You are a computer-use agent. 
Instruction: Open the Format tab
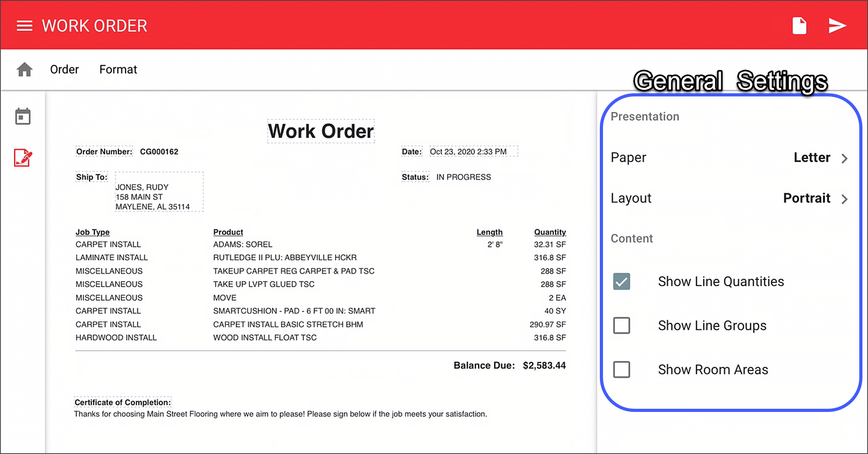[x=118, y=69]
